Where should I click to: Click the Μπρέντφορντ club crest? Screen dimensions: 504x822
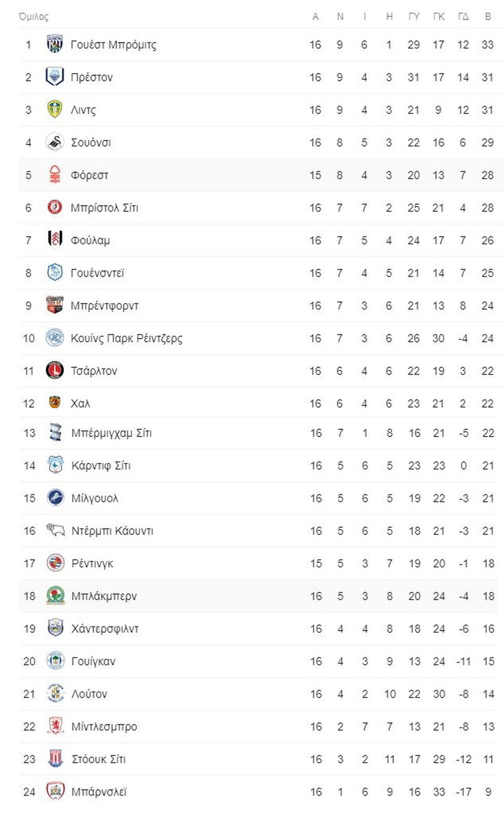click(x=55, y=306)
